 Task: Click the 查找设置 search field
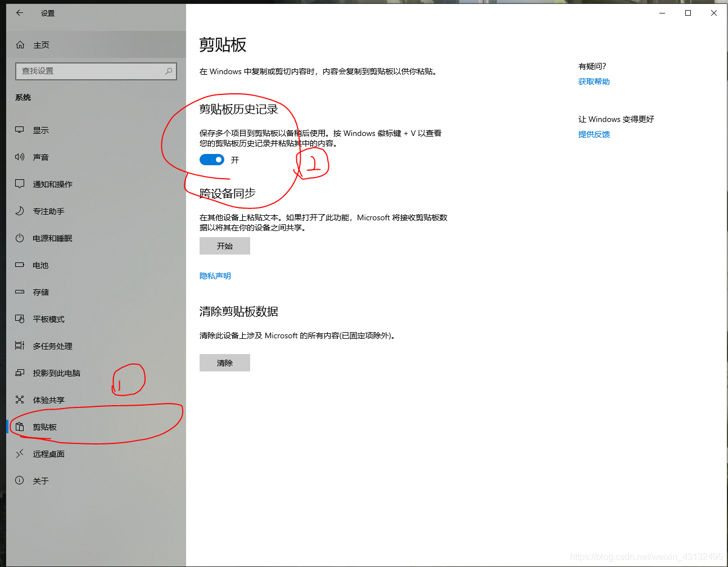click(96, 71)
